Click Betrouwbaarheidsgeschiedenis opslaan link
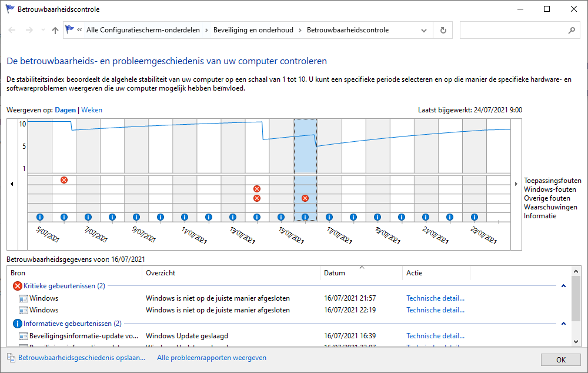The image size is (588, 373). tap(81, 358)
